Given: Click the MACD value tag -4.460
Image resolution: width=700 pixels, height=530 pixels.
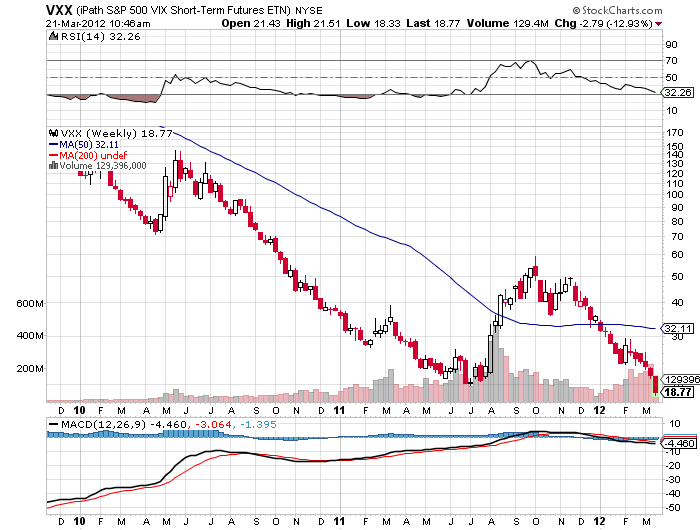Looking at the screenshot, I should [x=679, y=443].
